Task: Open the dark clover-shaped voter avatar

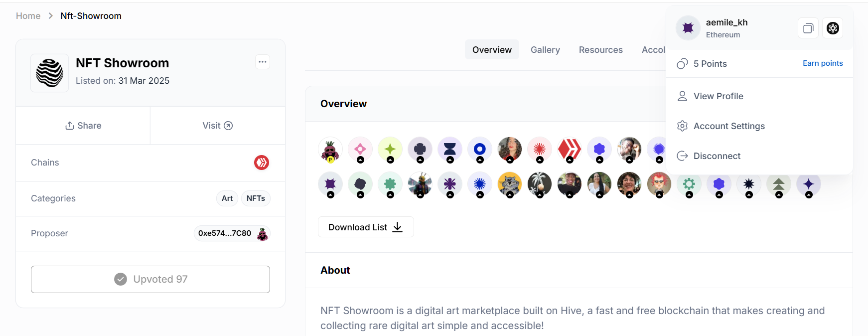Action: point(420,149)
